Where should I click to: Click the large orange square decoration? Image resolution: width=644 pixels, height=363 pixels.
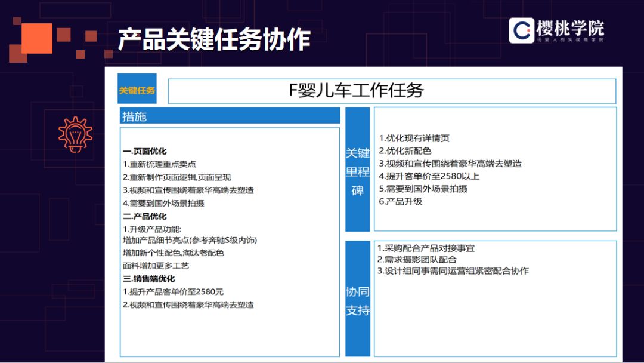tap(36, 38)
